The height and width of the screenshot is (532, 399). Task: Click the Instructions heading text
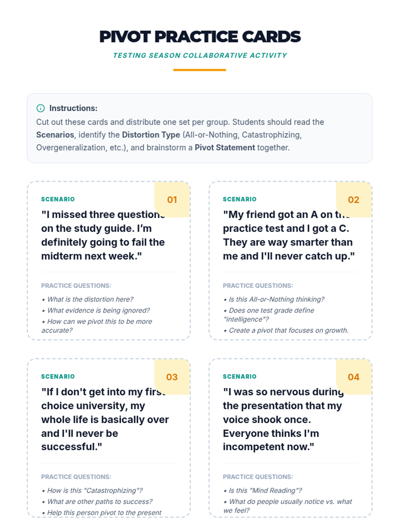tap(73, 108)
